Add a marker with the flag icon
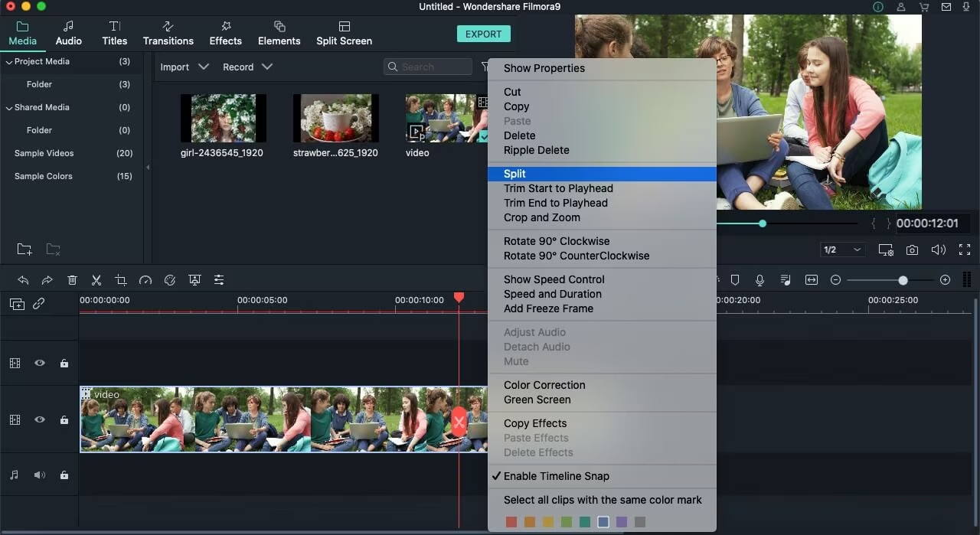980x535 pixels. coord(735,279)
